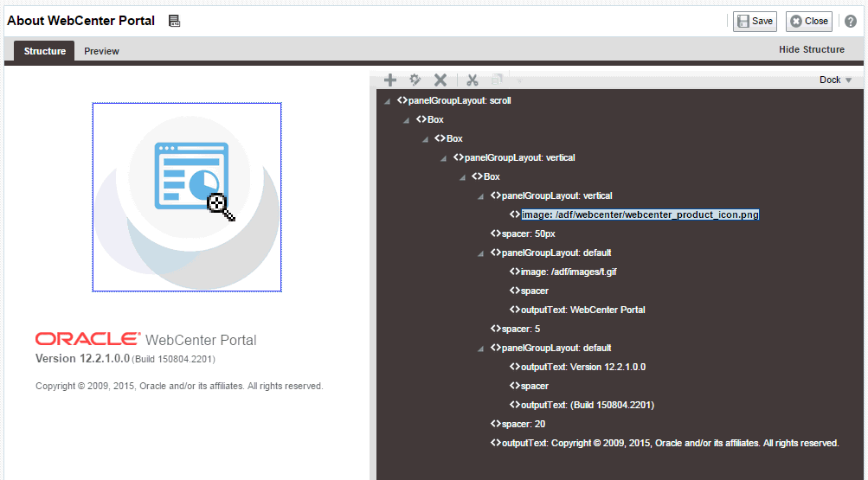
Task: Click (Build 150804.2201) text in preview
Action: (x=173, y=359)
